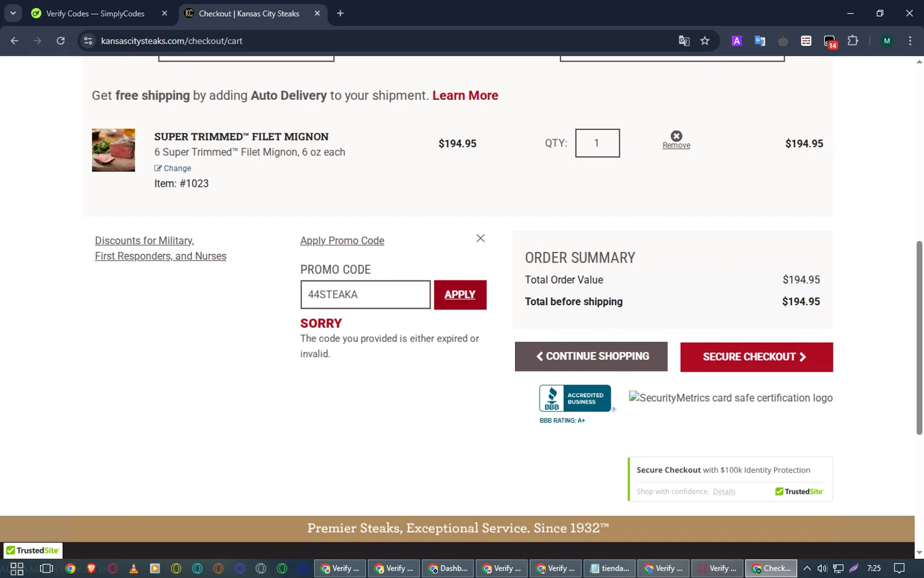Launch Chrome from the taskbar

[70, 568]
